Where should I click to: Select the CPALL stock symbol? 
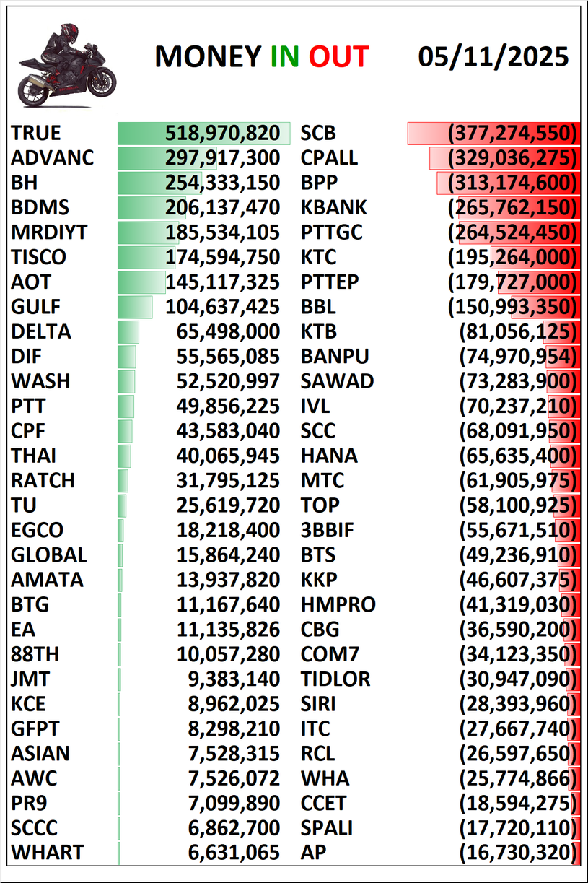(329, 157)
